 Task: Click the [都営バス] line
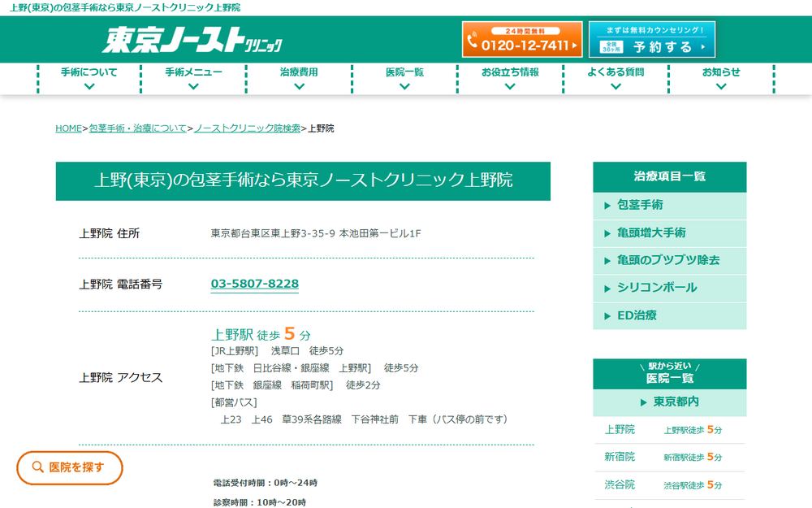[x=234, y=402]
